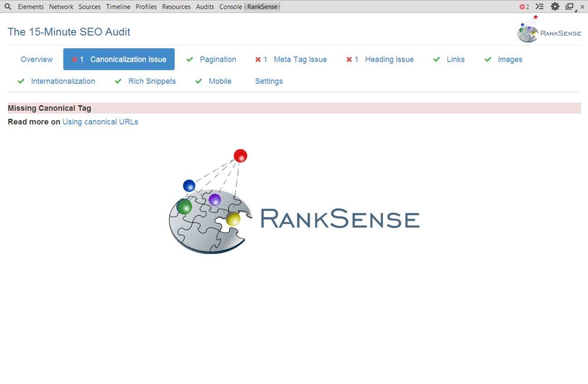Click the Missing Canonical Tag banner
Image resolution: width=588 pixels, height=384 pixels.
pyautogui.click(x=49, y=108)
